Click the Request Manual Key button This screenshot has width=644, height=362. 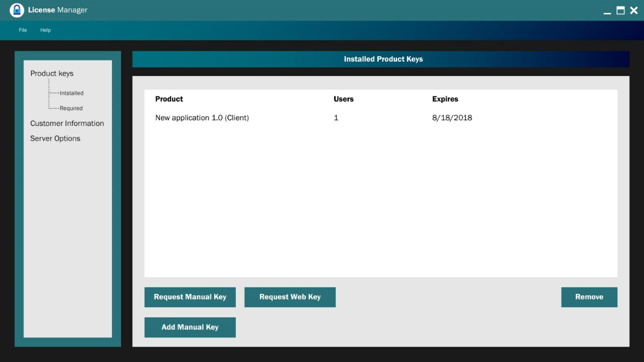pos(190,297)
